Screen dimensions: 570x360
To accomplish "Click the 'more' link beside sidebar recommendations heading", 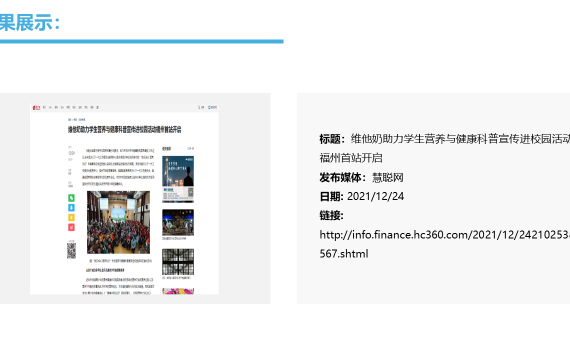I will click(x=190, y=149).
